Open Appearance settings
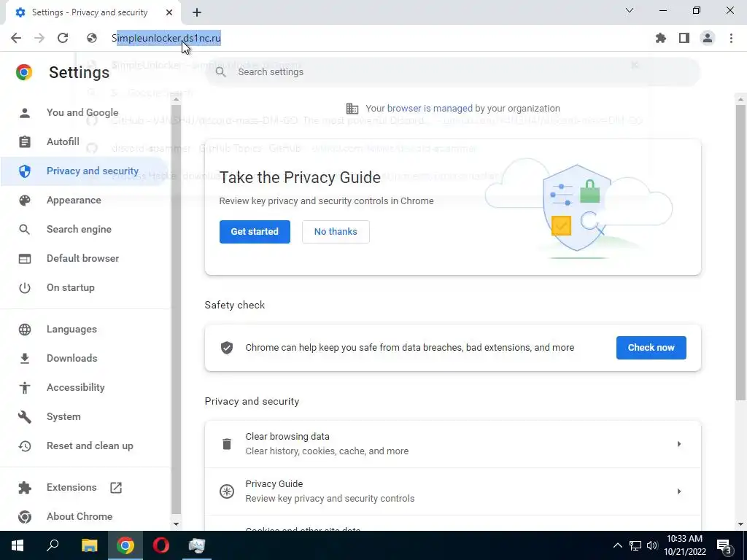 tap(74, 200)
